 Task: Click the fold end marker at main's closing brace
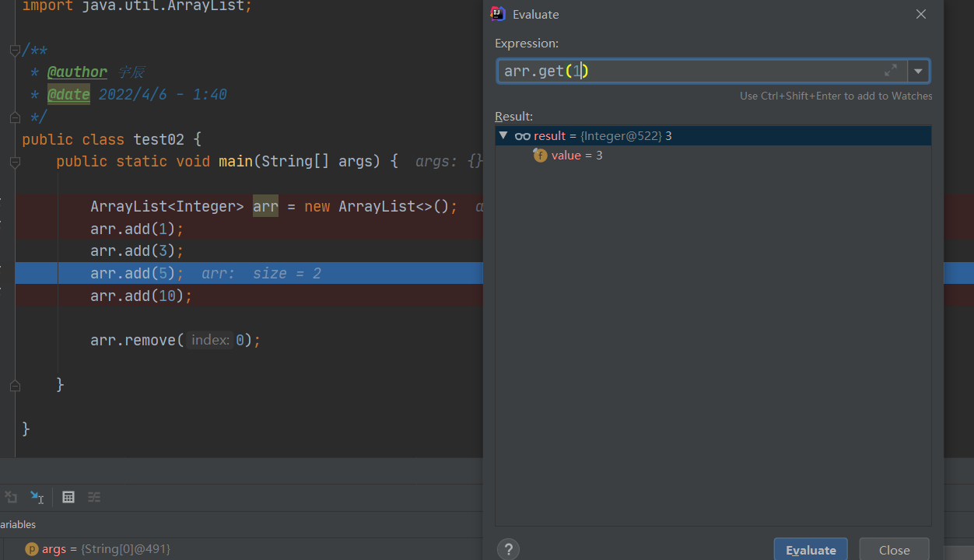15,385
